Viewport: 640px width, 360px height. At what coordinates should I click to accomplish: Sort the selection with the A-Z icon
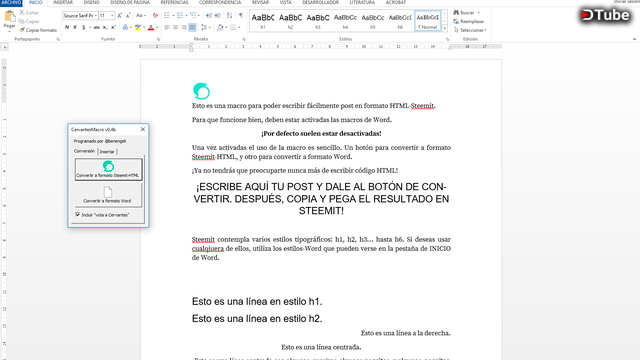(x=229, y=16)
